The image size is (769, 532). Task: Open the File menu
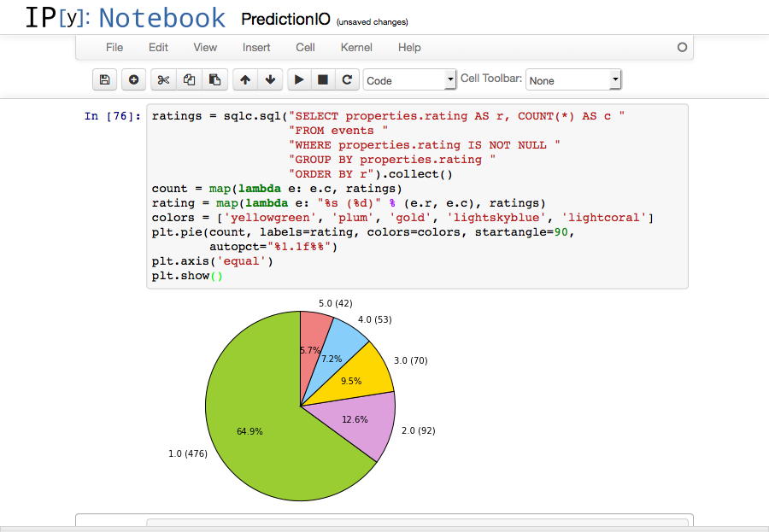point(114,48)
